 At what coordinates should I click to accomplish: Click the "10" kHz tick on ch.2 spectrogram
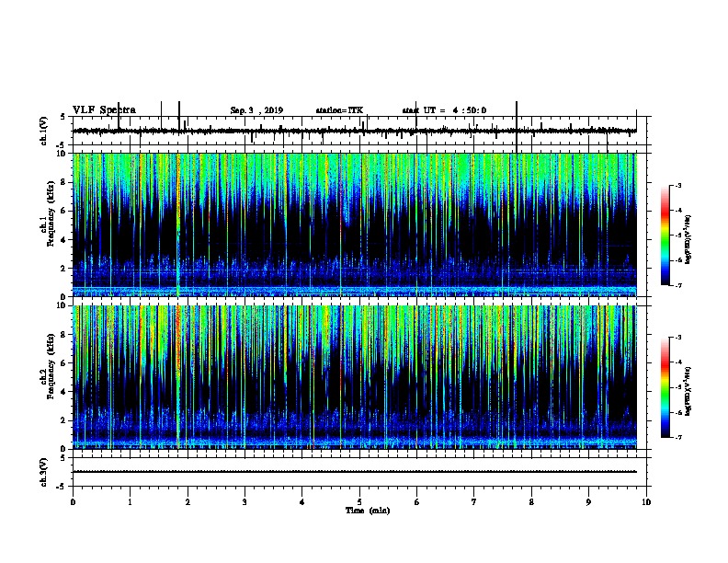(x=62, y=305)
